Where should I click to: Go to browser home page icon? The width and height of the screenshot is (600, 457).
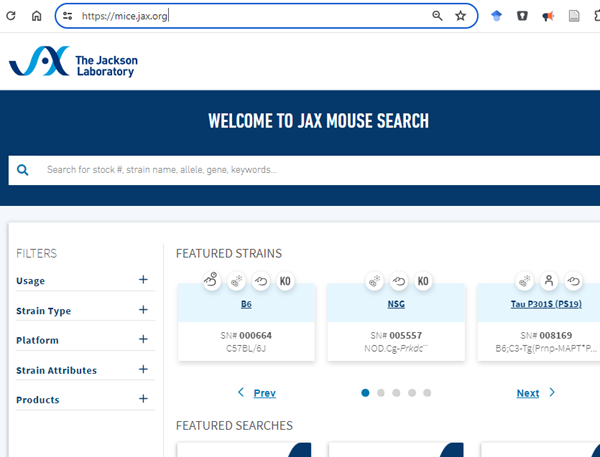pyautogui.click(x=36, y=16)
